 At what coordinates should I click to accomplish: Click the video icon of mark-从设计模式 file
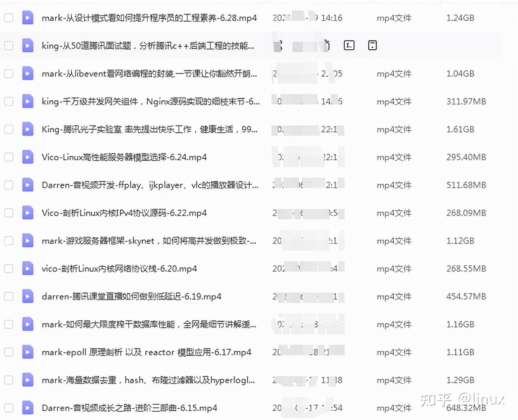[28, 18]
